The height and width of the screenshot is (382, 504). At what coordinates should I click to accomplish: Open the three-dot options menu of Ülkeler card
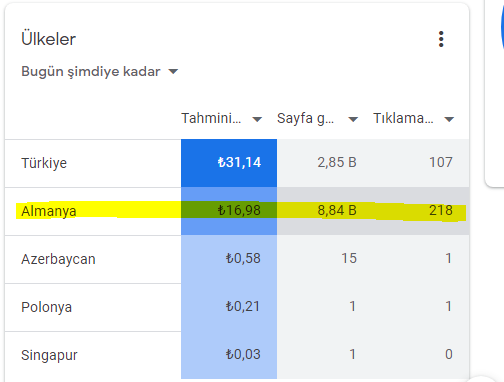[441, 39]
